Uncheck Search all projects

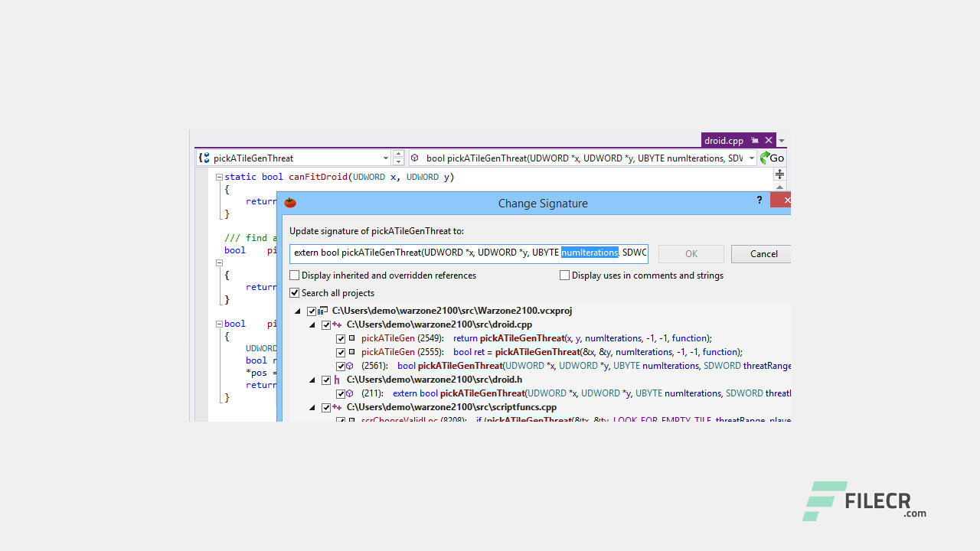coord(295,293)
